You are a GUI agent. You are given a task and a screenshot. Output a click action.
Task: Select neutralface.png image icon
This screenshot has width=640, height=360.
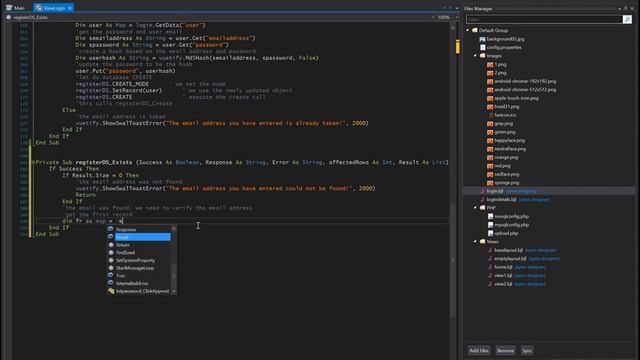point(490,149)
